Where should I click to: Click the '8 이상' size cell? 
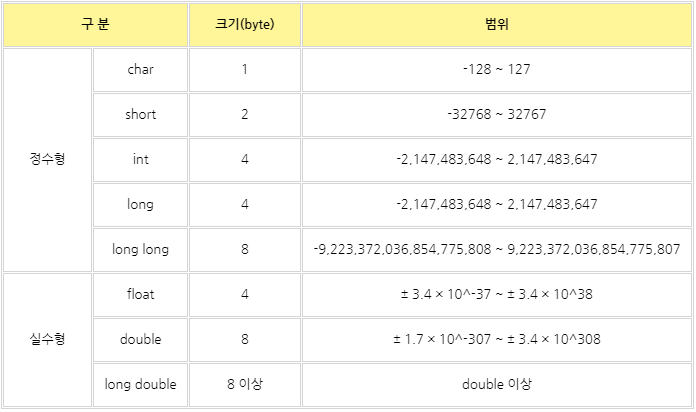click(x=245, y=384)
